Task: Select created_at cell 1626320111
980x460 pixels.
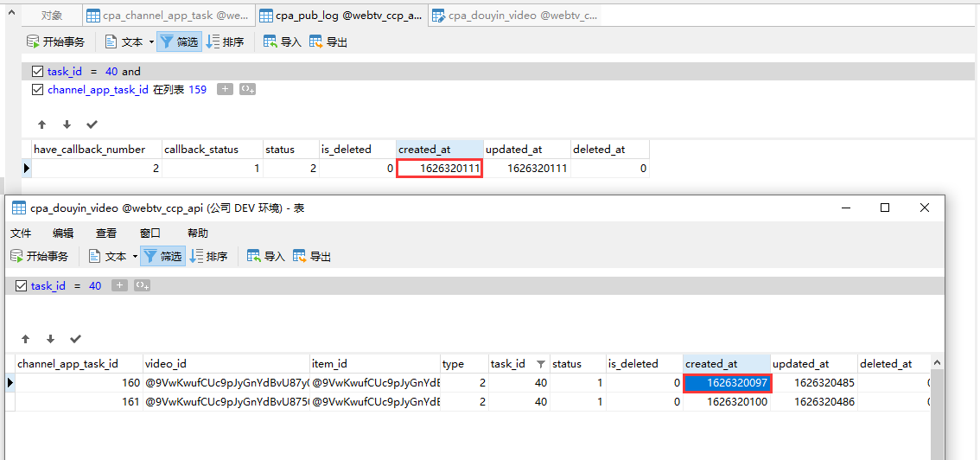Action: pos(439,168)
